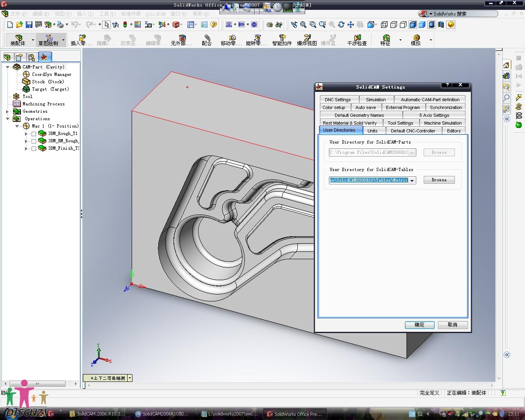Select the Machining Process tree item
This screenshot has width=525, height=420.
point(43,104)
